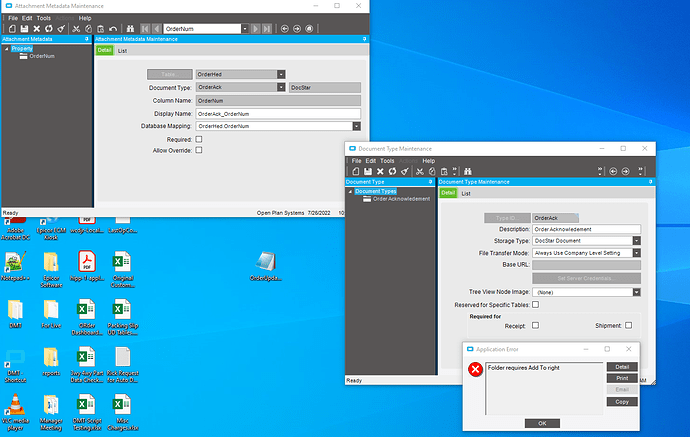Screen dimensions: 690x437
Task: Click Cut scissors in Document Type Maintenance toolbar
Action: pos(420,171)
